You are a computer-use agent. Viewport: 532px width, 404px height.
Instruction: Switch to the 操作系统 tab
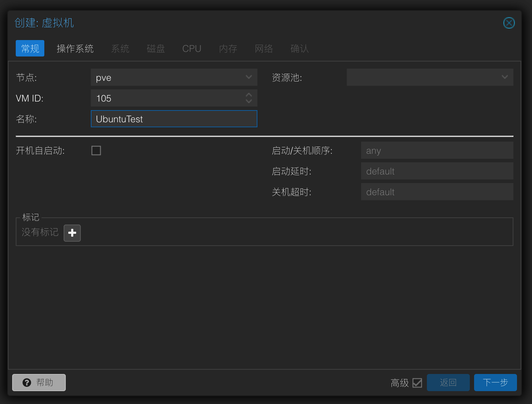tap(75, 49)
